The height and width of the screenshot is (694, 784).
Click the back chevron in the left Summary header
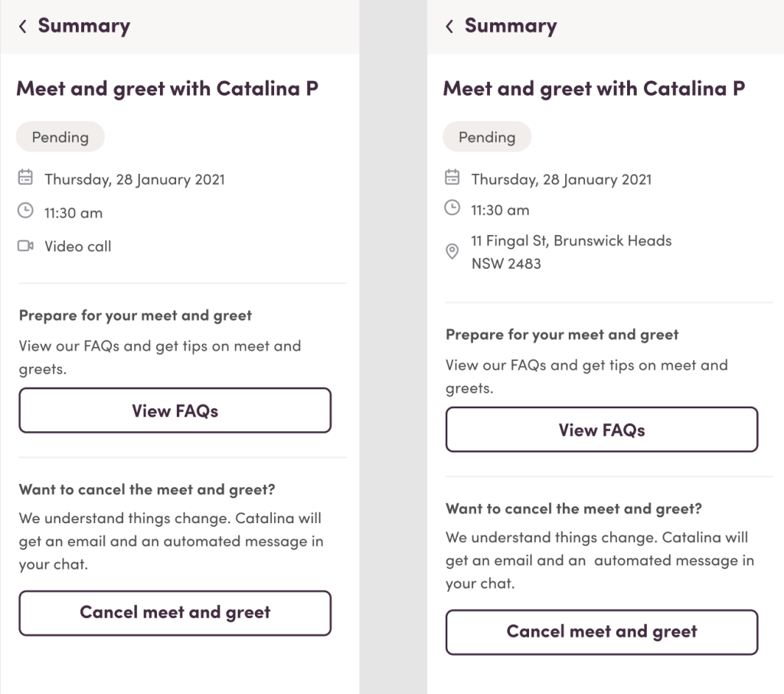tap(23, 26)
